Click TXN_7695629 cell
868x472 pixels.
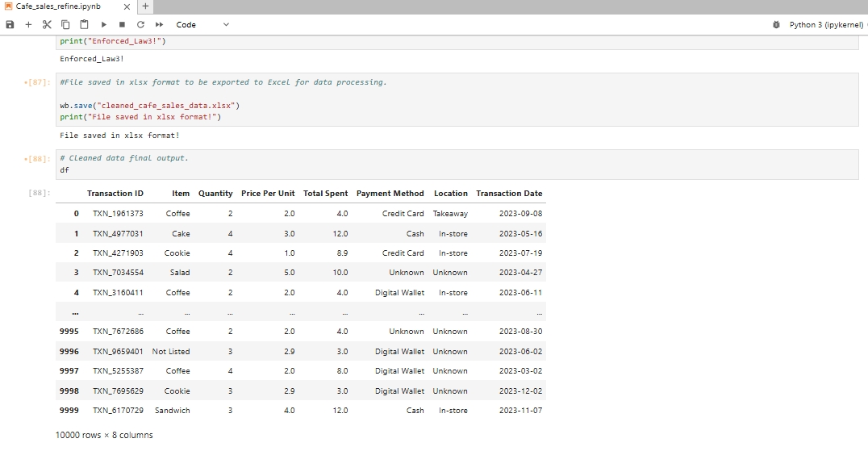point(118,391)
